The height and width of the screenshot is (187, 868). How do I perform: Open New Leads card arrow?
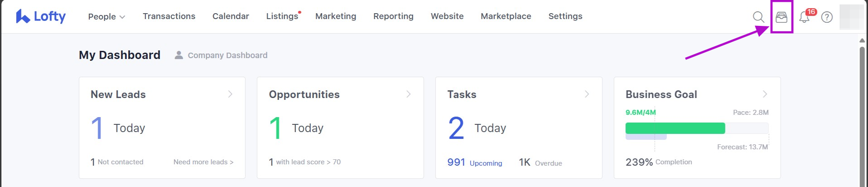(230, 94)
